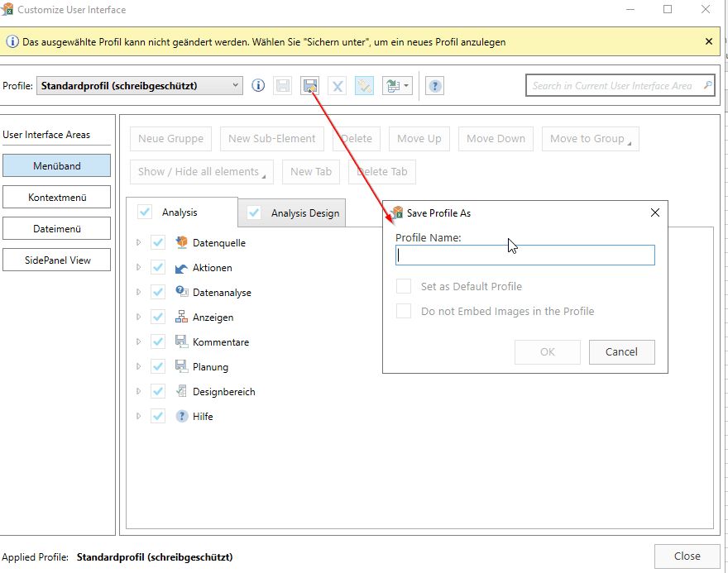Click the rename profile tag icon

[364, 86]
